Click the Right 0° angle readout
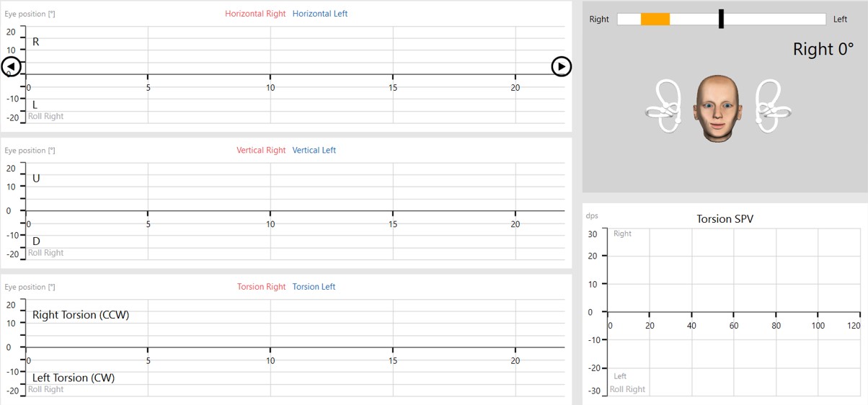868x405 pixels. point(823,49)
